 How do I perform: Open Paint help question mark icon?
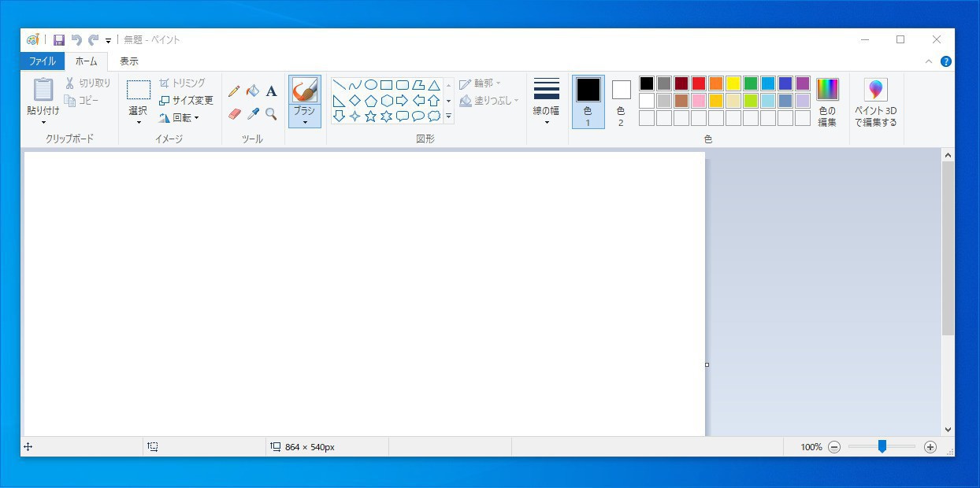point(946,61)
